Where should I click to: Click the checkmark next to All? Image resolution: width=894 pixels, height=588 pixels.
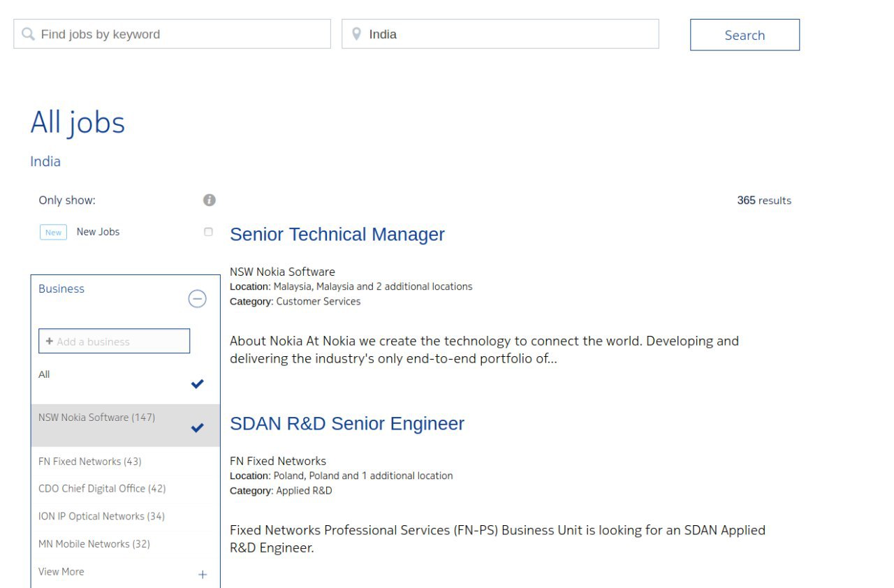(x=198, y=383)
